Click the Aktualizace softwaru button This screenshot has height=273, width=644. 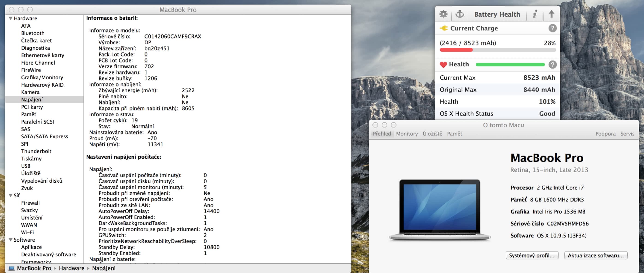(596, 255)
